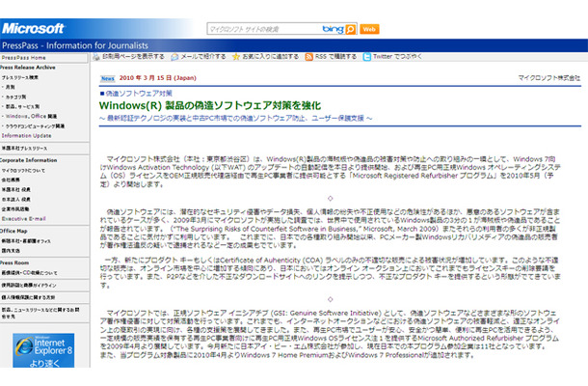Click the add to favorites link text
The image size is (588, 386).
(x=270, y=56)
